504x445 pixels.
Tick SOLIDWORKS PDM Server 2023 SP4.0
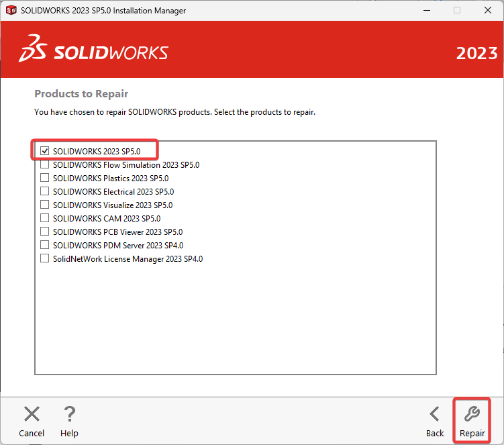(x=45, y=245)
